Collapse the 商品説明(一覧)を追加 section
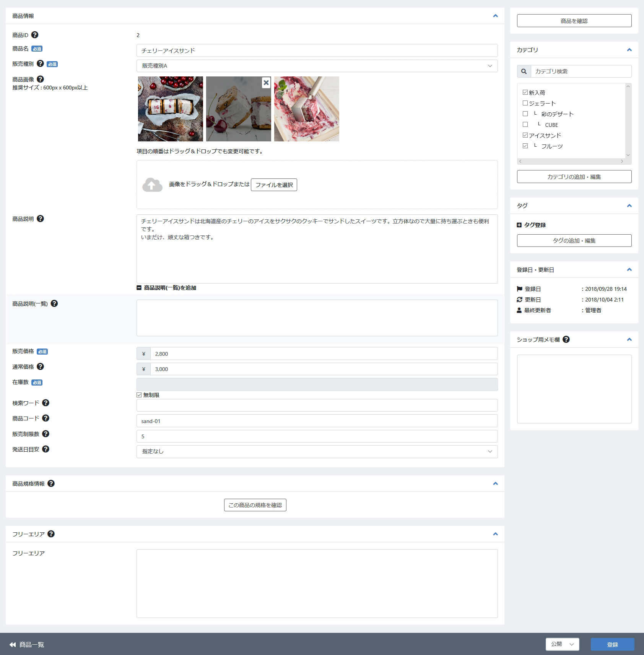 139,288
